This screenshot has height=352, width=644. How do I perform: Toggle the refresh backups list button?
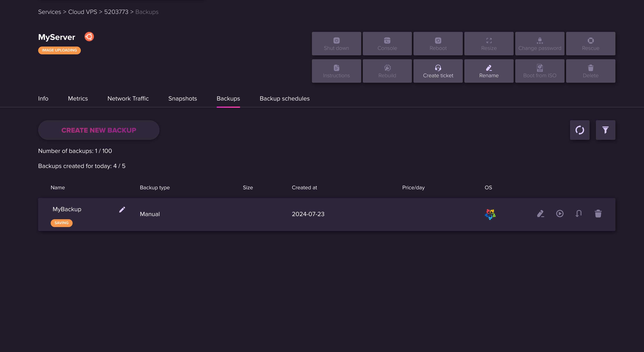coord(580,130)
